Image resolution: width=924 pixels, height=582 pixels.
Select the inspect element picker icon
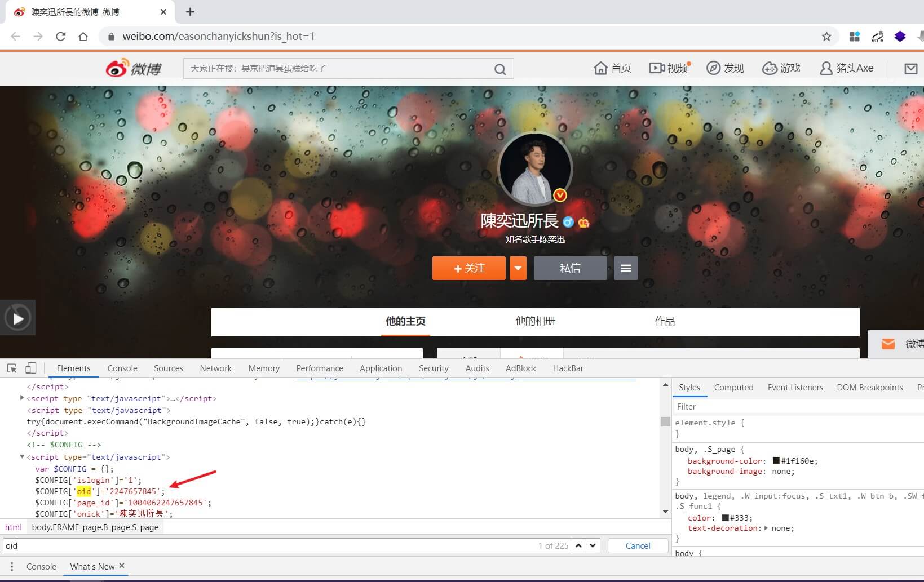[12, 368]
